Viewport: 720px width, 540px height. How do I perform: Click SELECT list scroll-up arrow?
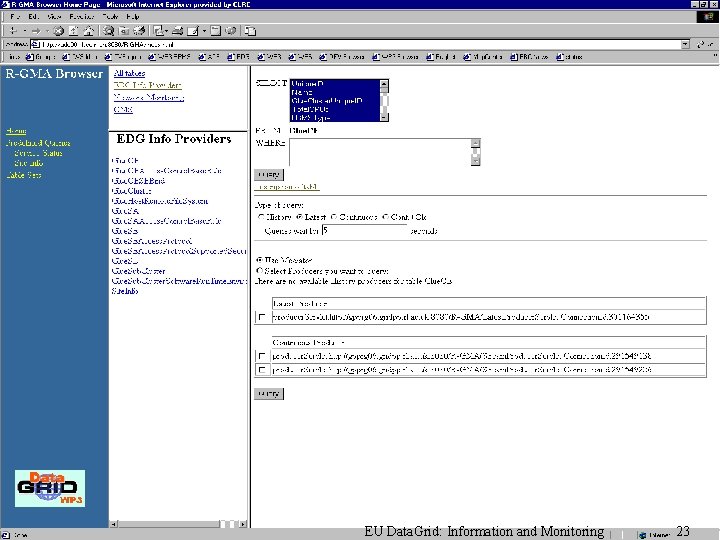tap(384, 84)
